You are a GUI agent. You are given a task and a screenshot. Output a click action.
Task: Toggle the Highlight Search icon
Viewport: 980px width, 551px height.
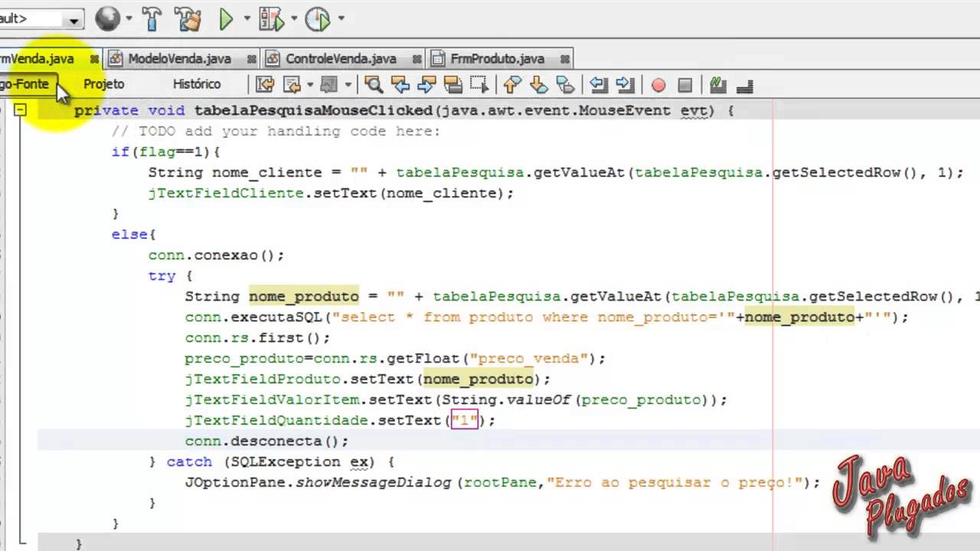click(453, 84)
